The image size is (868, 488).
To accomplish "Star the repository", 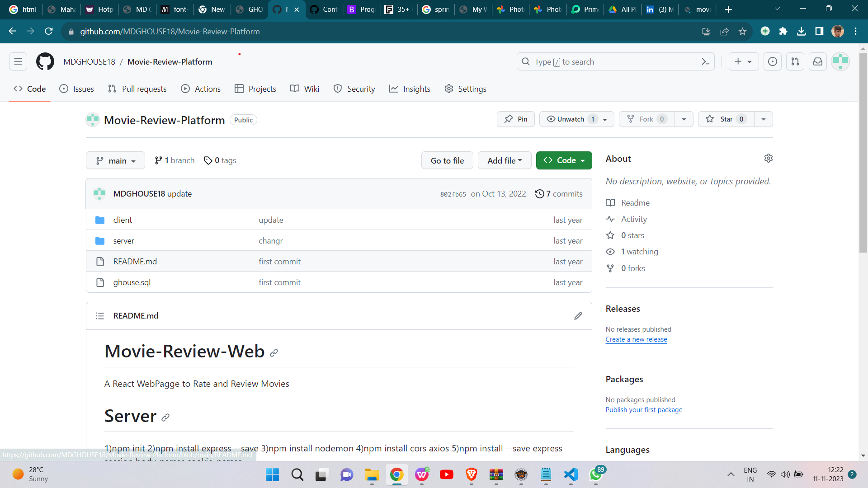I will click(725, 119).
